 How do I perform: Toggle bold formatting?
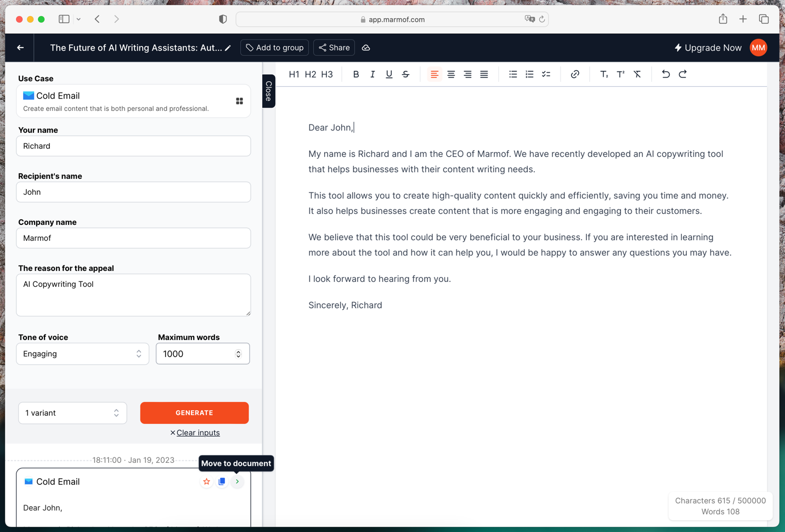pyautogui.click(x=356, y=74)
